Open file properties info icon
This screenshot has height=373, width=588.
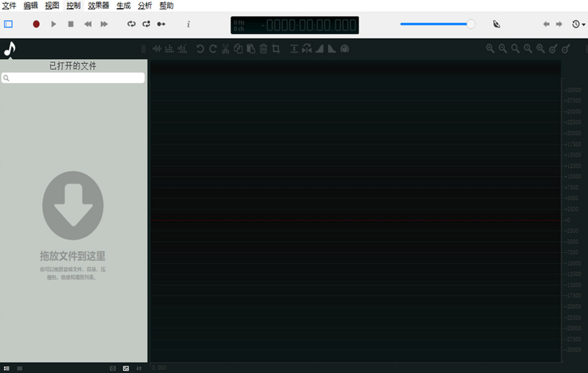click(x=188, y=24)
